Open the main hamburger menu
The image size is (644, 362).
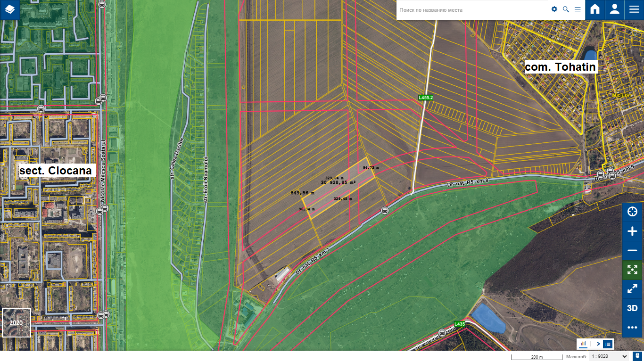634,9
